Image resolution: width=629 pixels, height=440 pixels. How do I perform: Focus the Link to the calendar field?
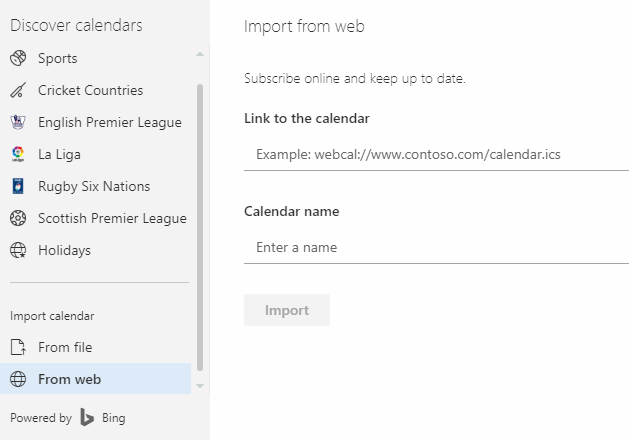pyautogui.click(x=436, y=155)
